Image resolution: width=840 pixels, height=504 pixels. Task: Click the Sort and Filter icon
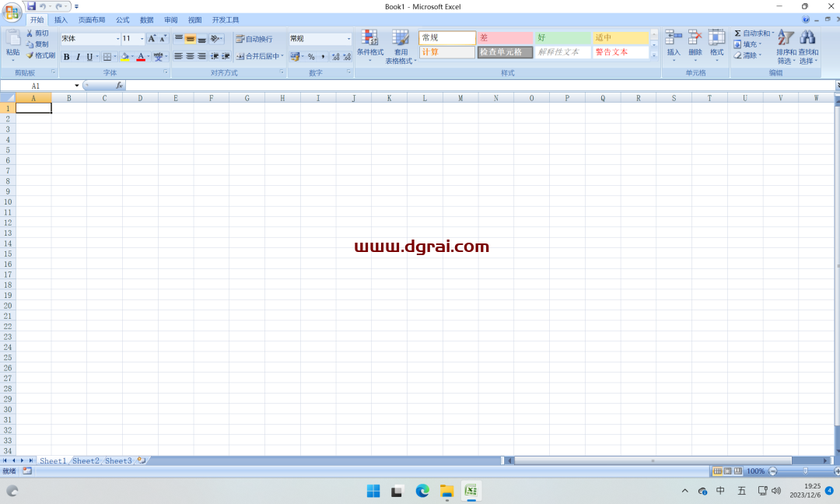pos(786,38)
